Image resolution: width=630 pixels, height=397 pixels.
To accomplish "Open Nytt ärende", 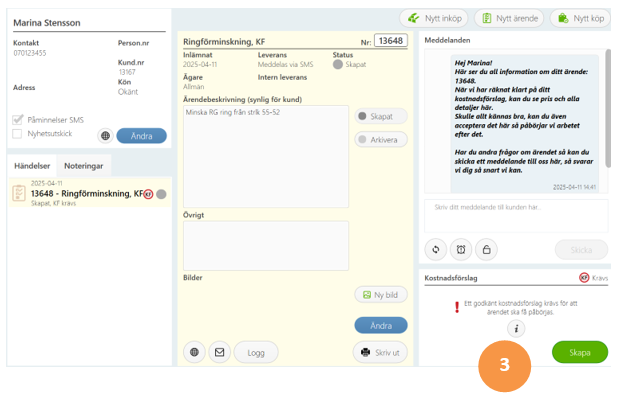I will coord(509,18).
